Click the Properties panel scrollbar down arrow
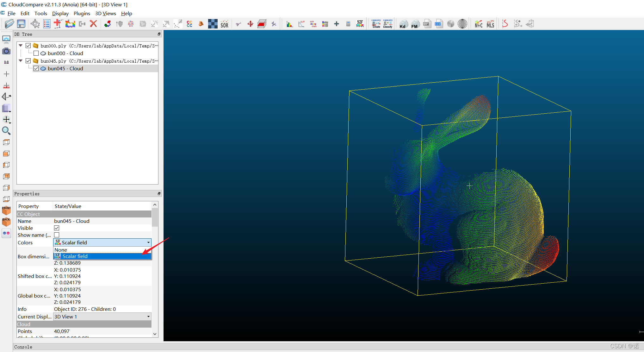The image size is (644, 352). 155,334
